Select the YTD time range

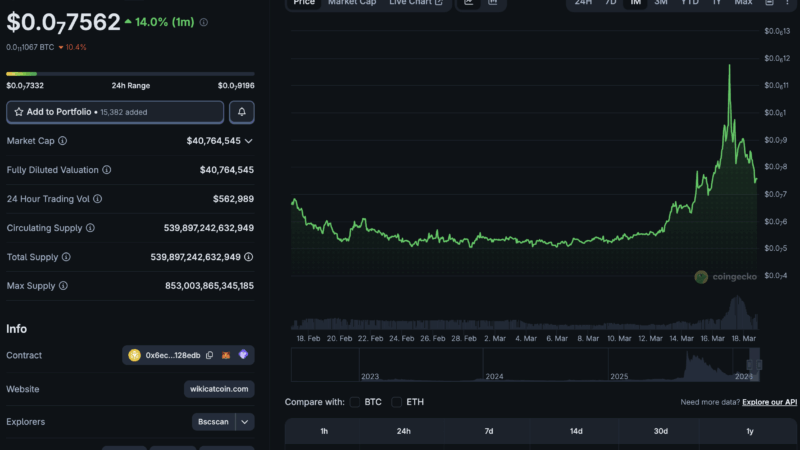(690, 3)
